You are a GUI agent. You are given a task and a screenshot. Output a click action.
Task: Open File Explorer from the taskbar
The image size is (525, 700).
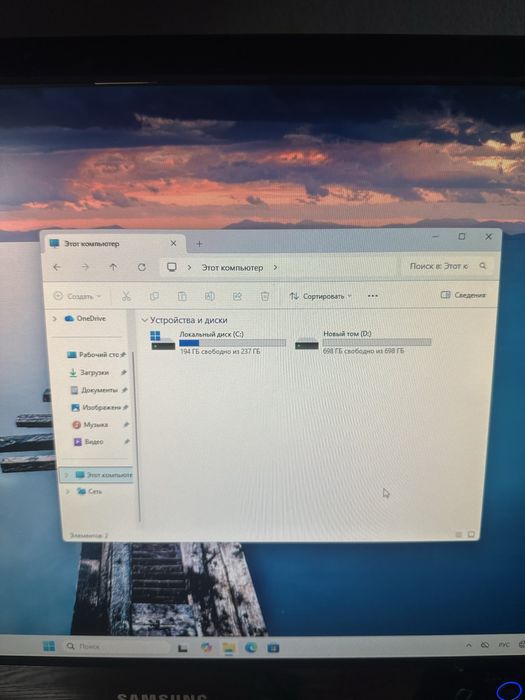[229, 648]
